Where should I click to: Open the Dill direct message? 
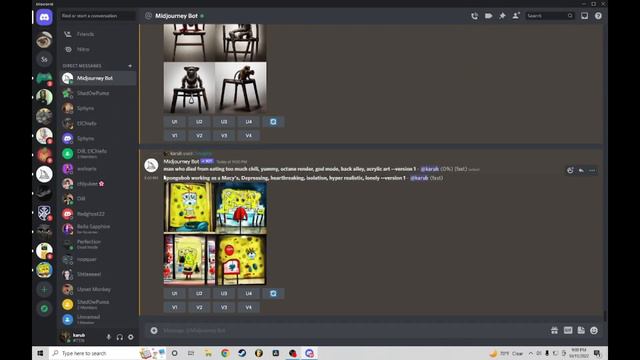point(98,199)
